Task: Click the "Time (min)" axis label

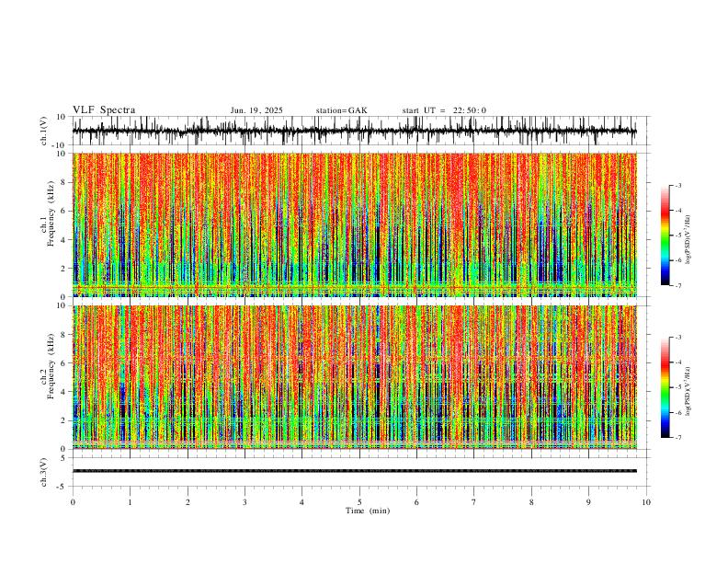Action: pos(368,511)
